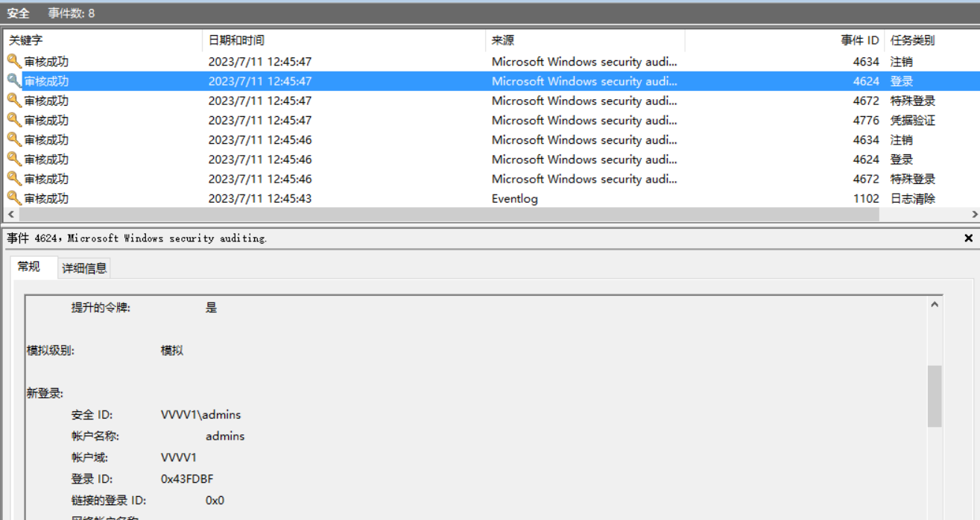Click the vertical scrollbar thumb in details pane
The width and height of the screenshot is (980, 520).
935,396
